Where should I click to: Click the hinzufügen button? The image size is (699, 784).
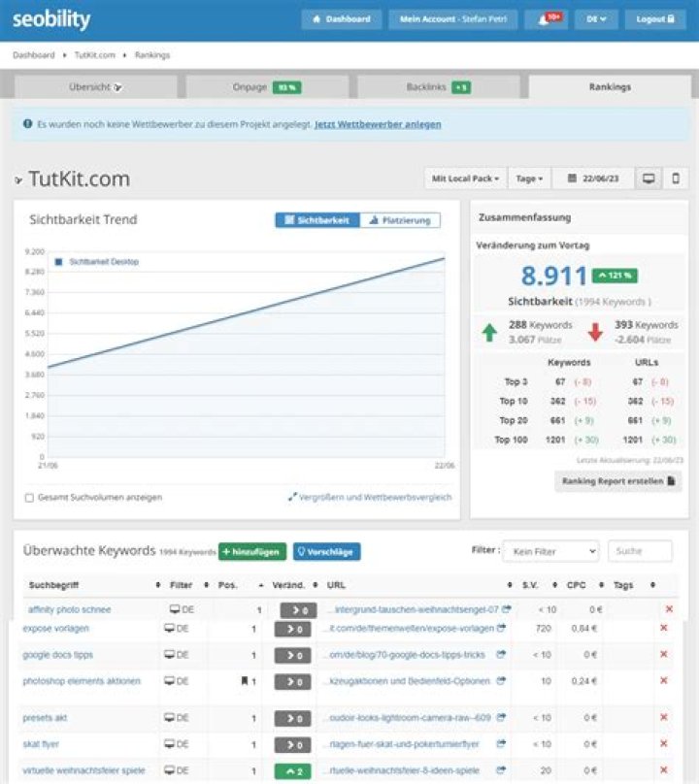pos(251,551)
